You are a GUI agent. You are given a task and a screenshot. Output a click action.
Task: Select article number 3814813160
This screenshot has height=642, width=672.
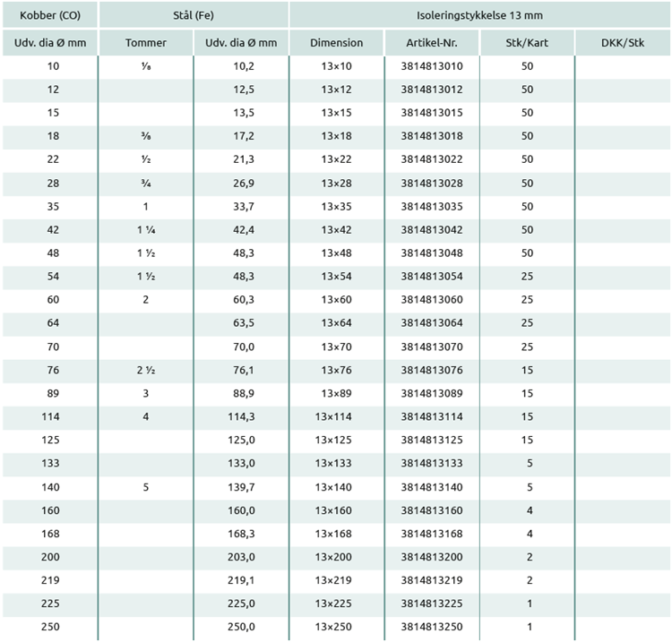pos(432,510)
